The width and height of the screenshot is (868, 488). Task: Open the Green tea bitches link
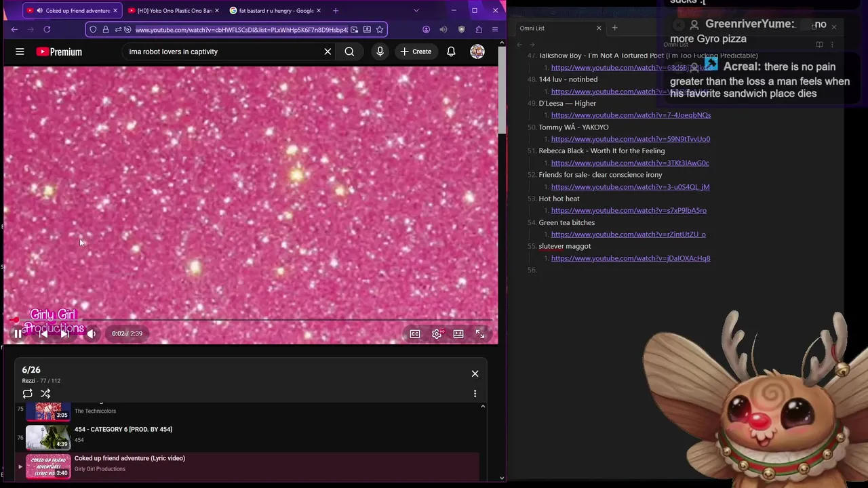click(628, 235)
